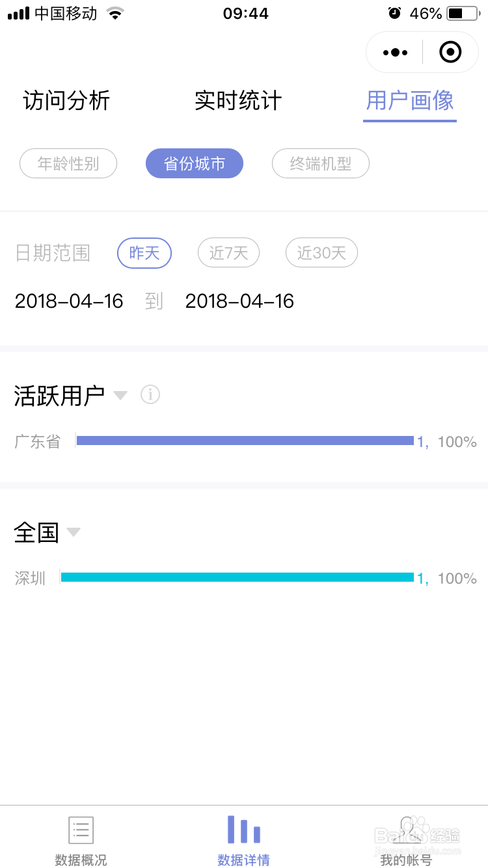Switch to the 访问分析 tab
Viewport: 488px width, 868px height.
pos(66,101)
